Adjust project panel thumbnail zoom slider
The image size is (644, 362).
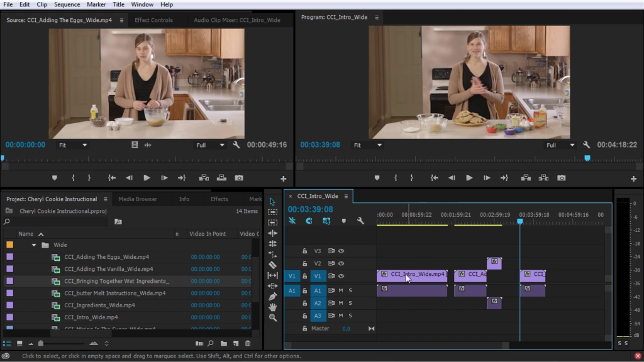(42, 343)
